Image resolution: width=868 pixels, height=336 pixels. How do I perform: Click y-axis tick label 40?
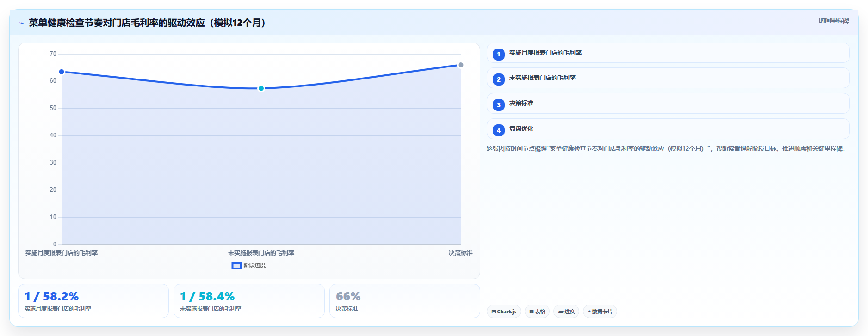click(x=53, y=135)
